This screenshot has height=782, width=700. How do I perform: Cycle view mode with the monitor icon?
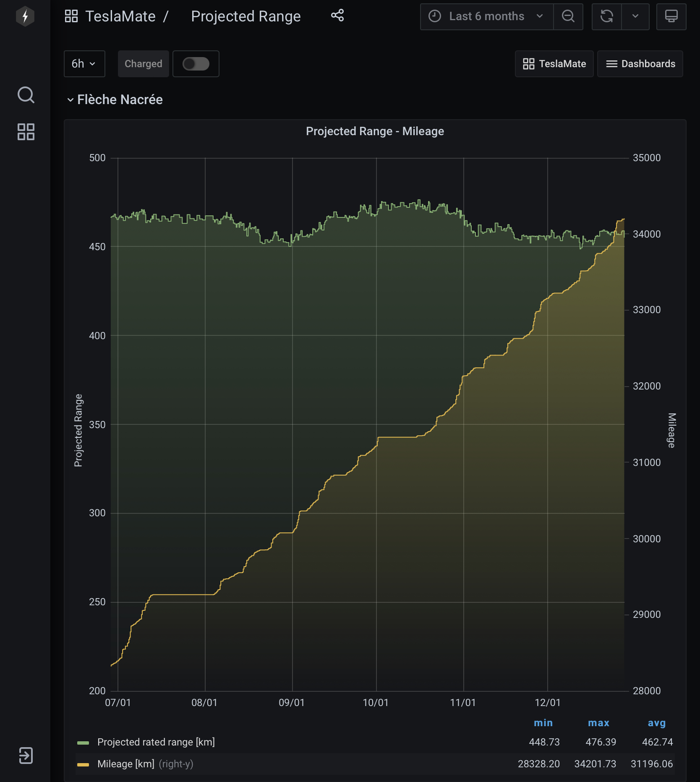[x=671, y=16]
